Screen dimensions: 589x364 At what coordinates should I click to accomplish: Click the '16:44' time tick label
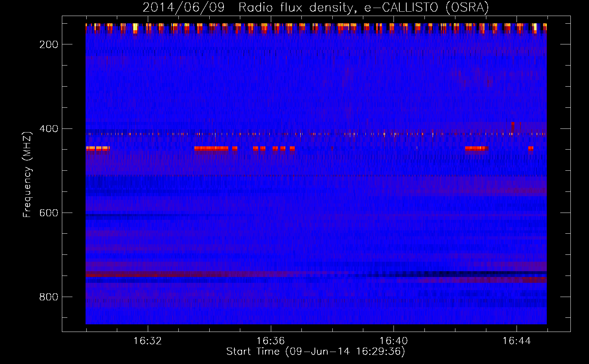(517, 341)
